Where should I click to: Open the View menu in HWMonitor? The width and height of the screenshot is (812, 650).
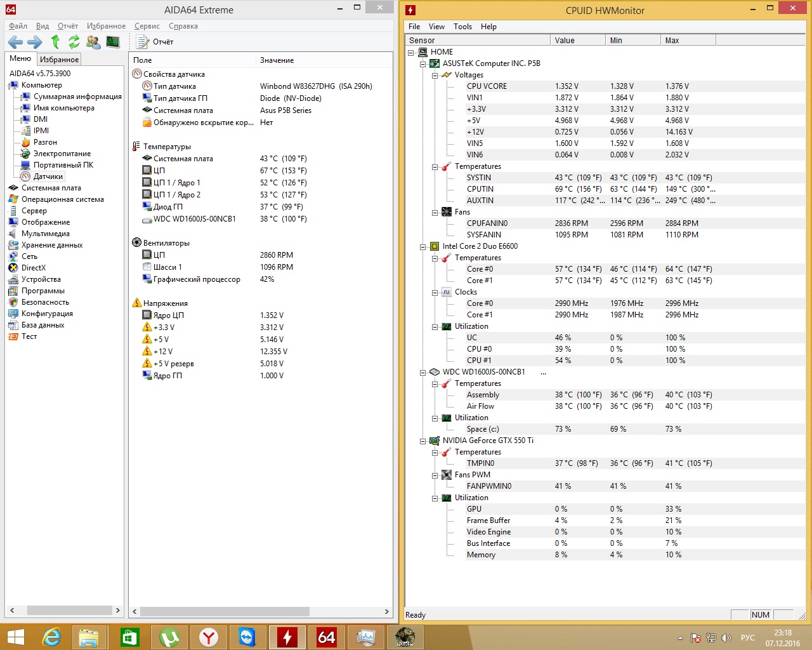click(436, 27)
